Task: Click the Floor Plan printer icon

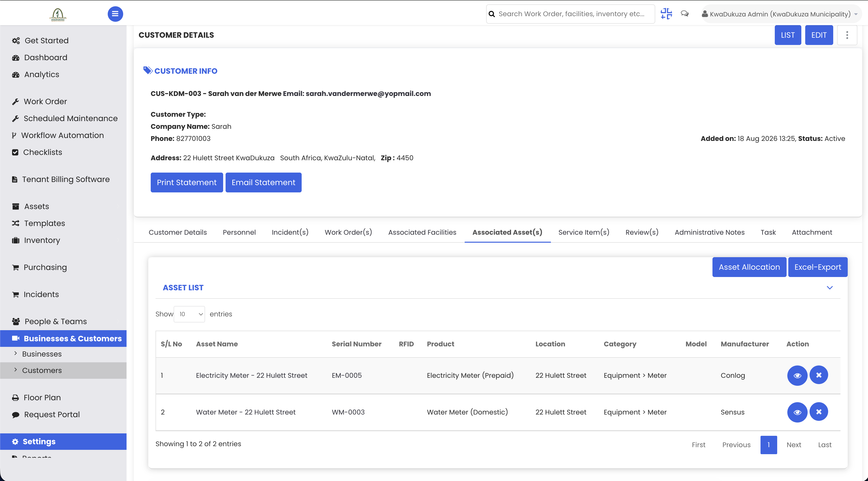Action: point(15,398)
